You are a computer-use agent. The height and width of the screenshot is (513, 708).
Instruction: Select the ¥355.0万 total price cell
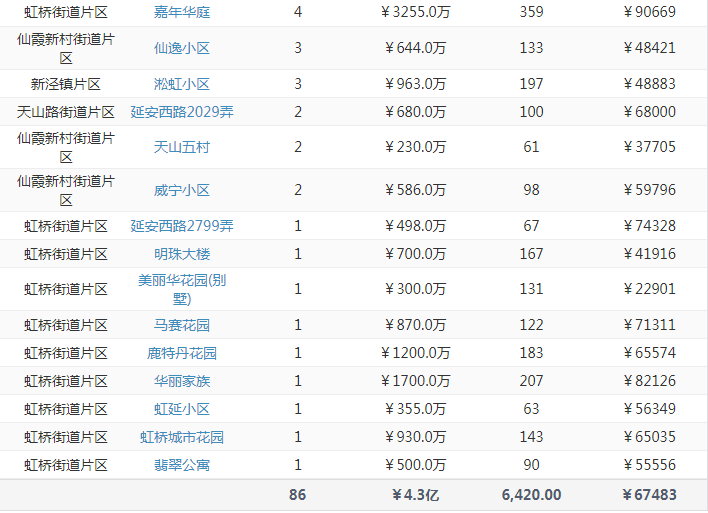tap(415, 409)
